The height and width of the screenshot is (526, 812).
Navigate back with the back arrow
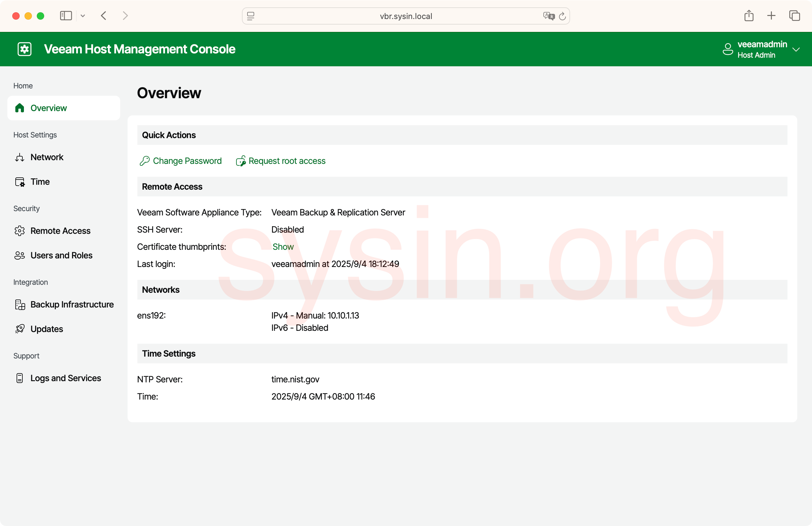point(104,16)
